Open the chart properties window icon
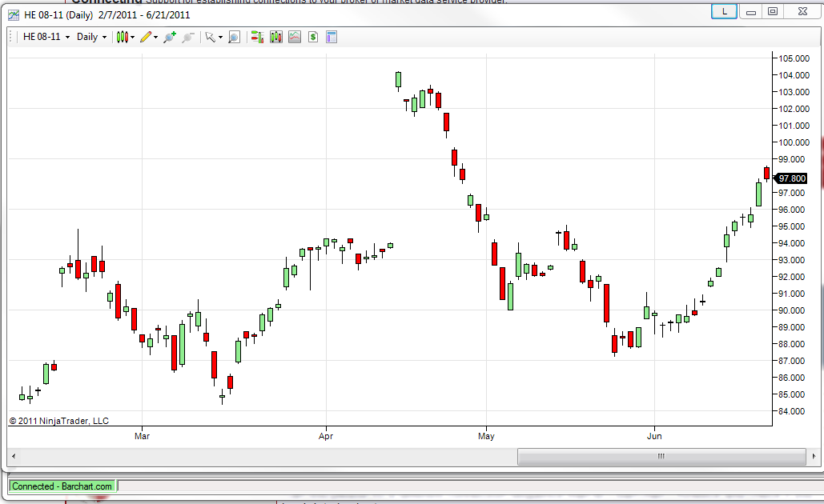The height and width of the screenshot is (504, 824). pos(331,37)
